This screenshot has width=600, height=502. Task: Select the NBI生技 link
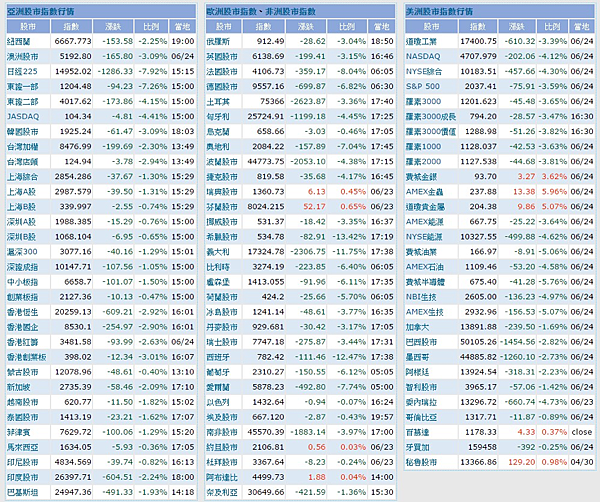tap(421, 297)
